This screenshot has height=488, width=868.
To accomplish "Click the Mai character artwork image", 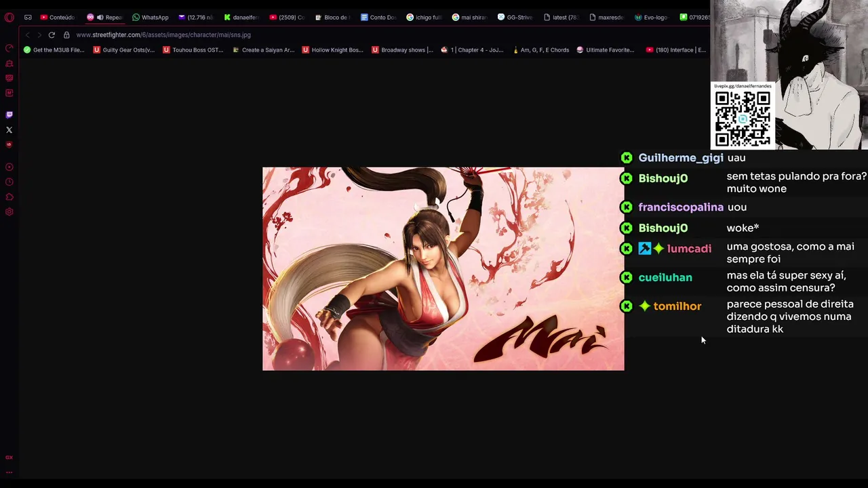I will click(443, 268).
